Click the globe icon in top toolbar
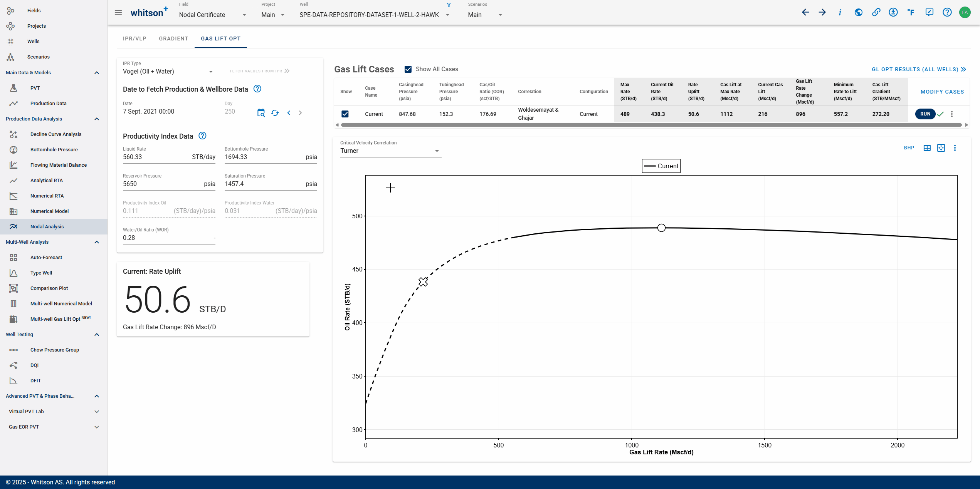The width and height of the screenshot is (980, 489). coord(858,12)
